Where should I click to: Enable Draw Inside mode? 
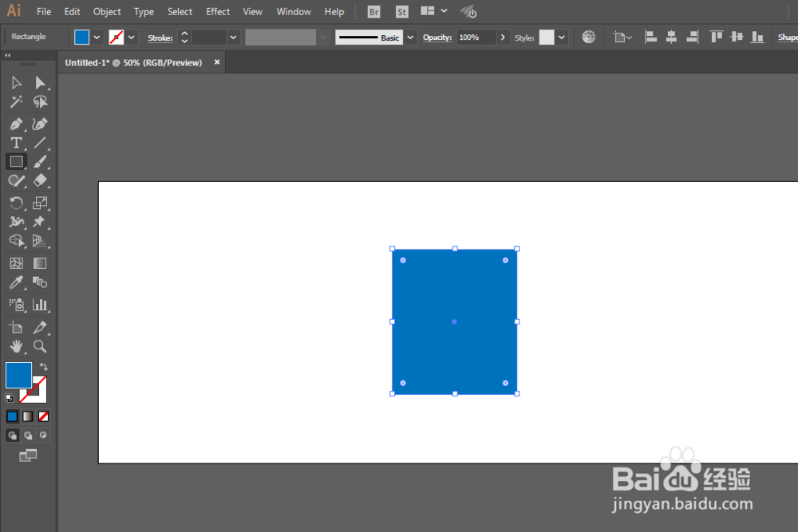coord(43,435)
